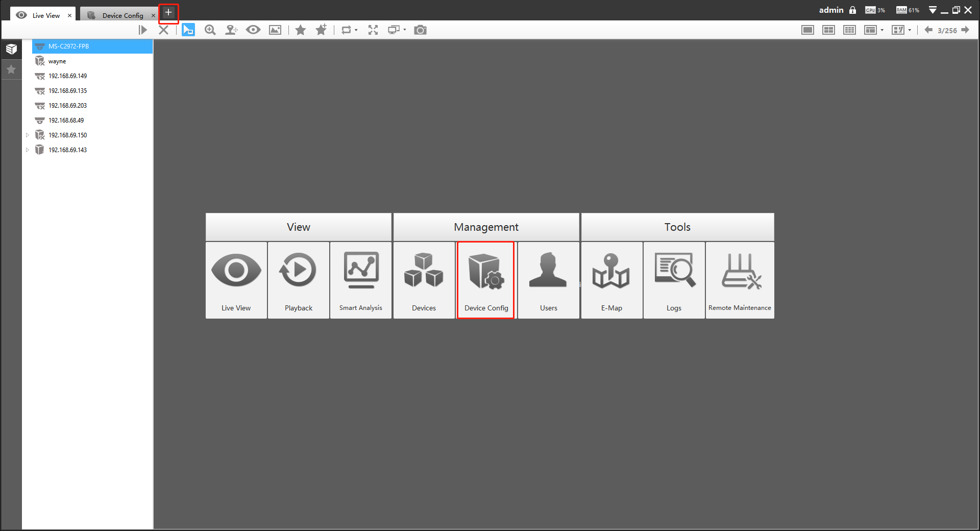
Task: Click the fullscreen expand arrows icon
Action: point(373,30)
